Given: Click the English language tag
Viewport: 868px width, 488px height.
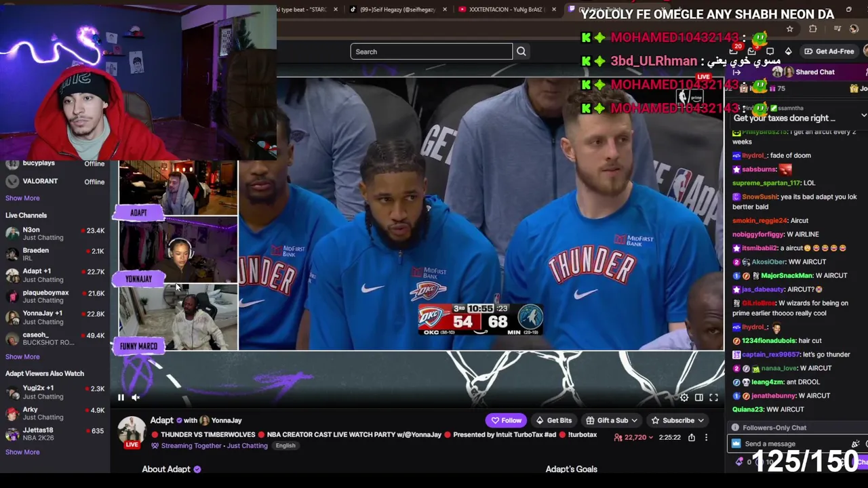Looking at the screenshot, I should 285,446.
